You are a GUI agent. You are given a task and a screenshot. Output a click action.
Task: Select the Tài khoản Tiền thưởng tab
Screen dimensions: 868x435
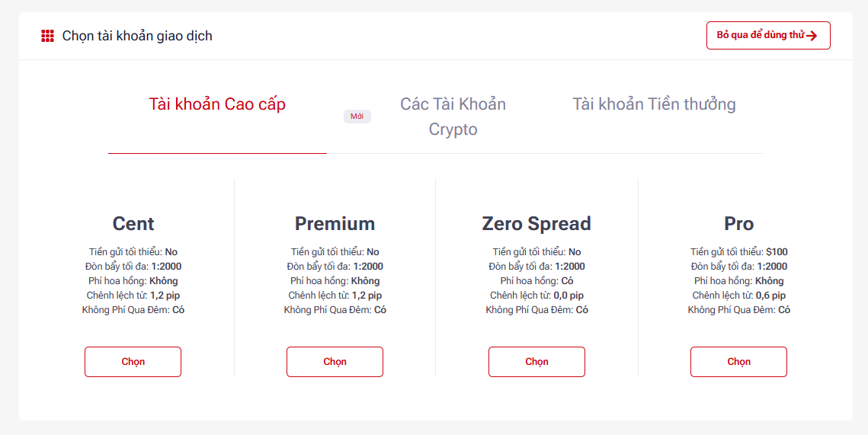[x=654, y=104]
